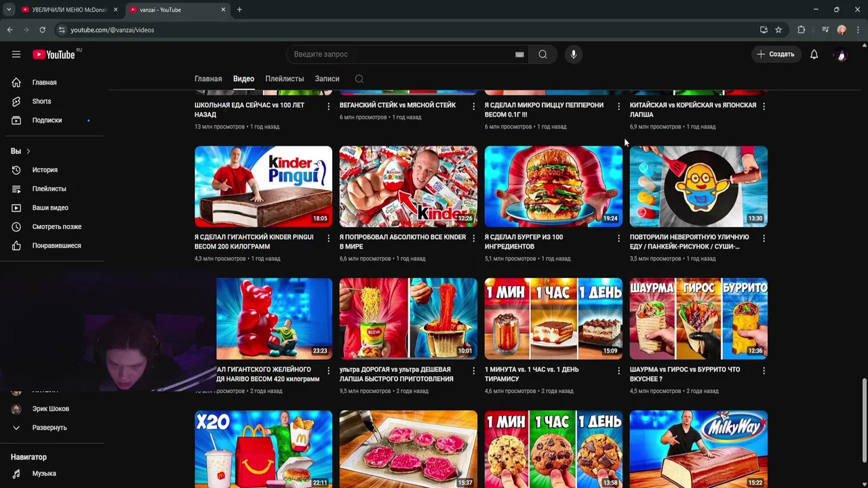Open the notifications bell
The height and width of the screenshot is (488, 868).
coord(814,54)
